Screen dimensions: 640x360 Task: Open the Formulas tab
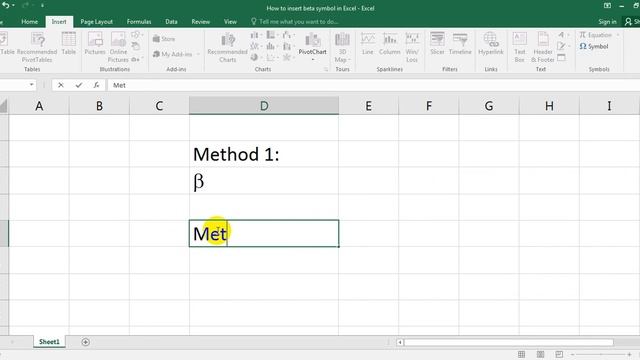[x=139, y=22]
